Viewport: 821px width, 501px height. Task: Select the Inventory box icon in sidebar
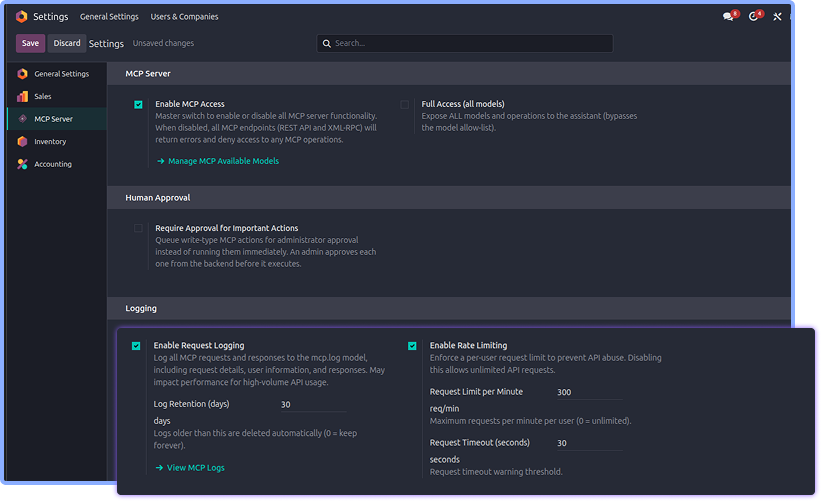click(x=23, y=141)
